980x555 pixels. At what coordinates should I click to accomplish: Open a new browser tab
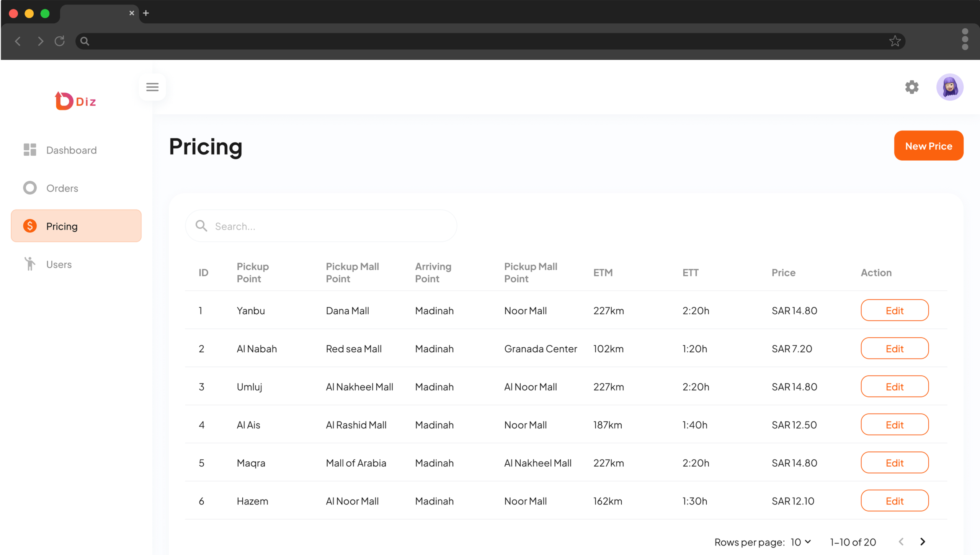pos(146,13)
